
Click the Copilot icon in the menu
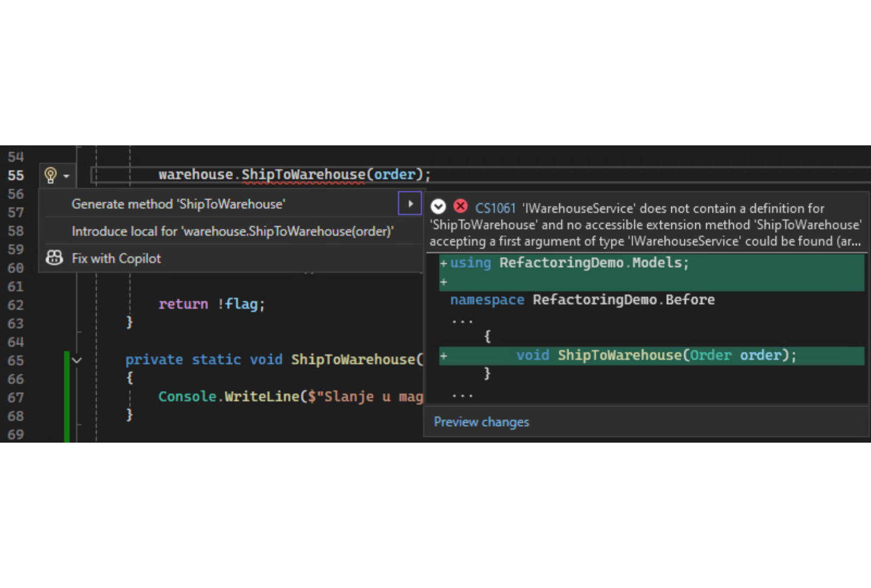(x=54, y=258)
